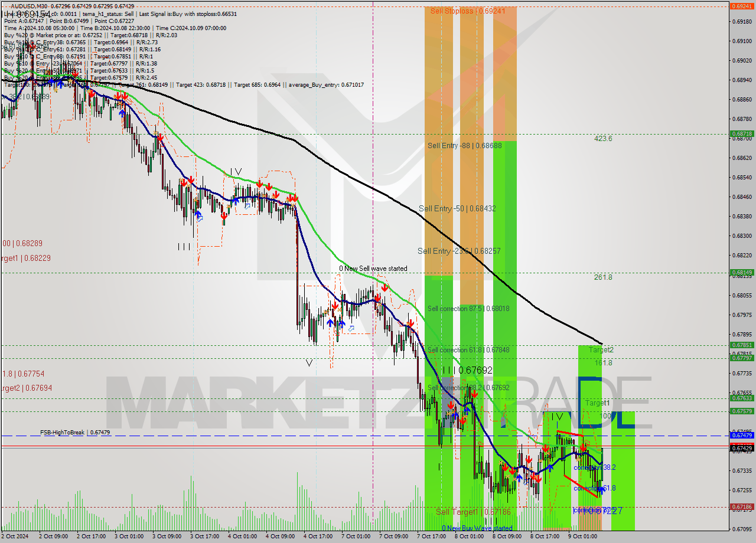Click the '100' level label under Target1
This screenshot has width=756, height=543.
click(x=605, y=416)
